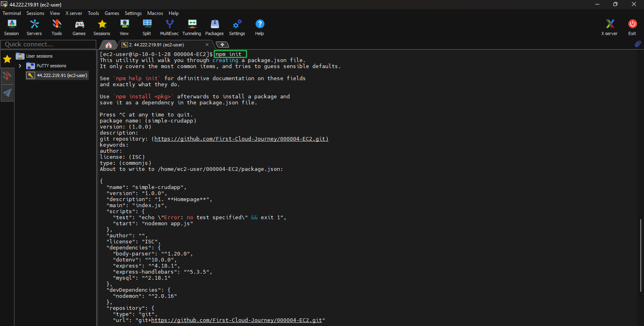The width and height of the screenshot is (644, 326).
Task: Open the Settings menu
Action: click(x=133, y=13)
